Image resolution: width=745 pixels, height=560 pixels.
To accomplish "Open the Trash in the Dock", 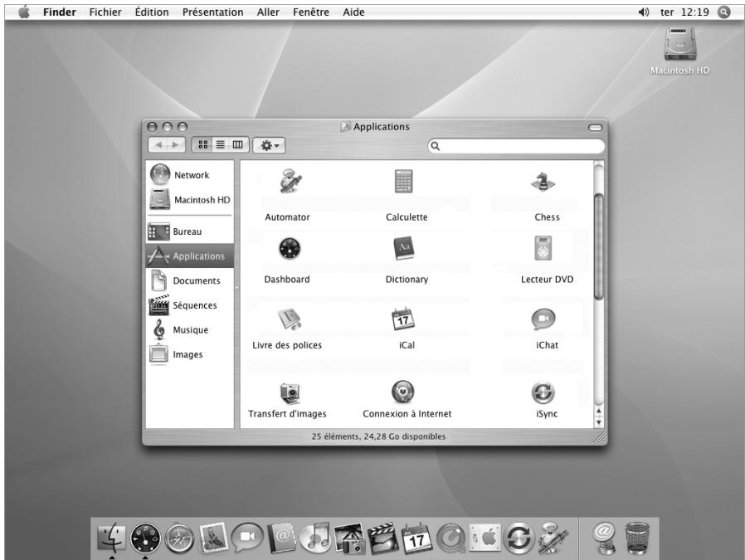I will [637, 538].
